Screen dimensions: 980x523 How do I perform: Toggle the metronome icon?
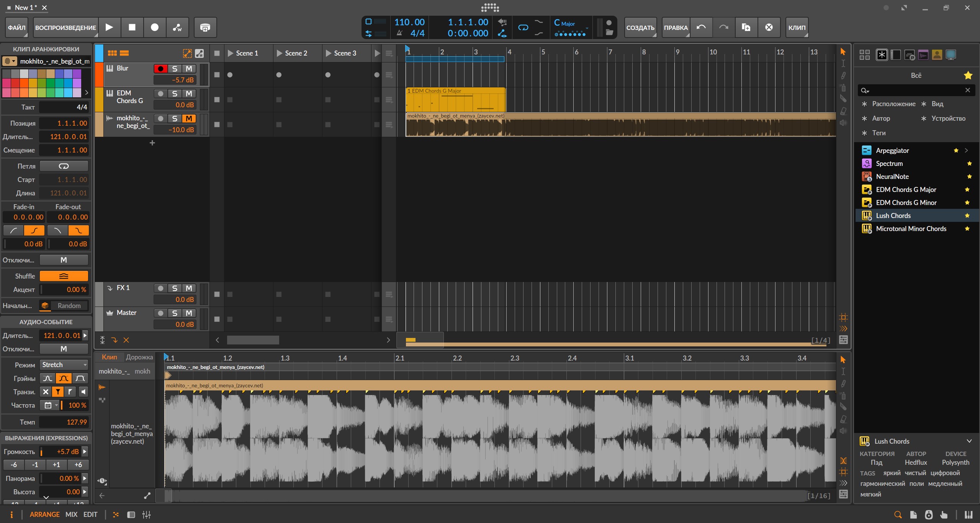399,33
